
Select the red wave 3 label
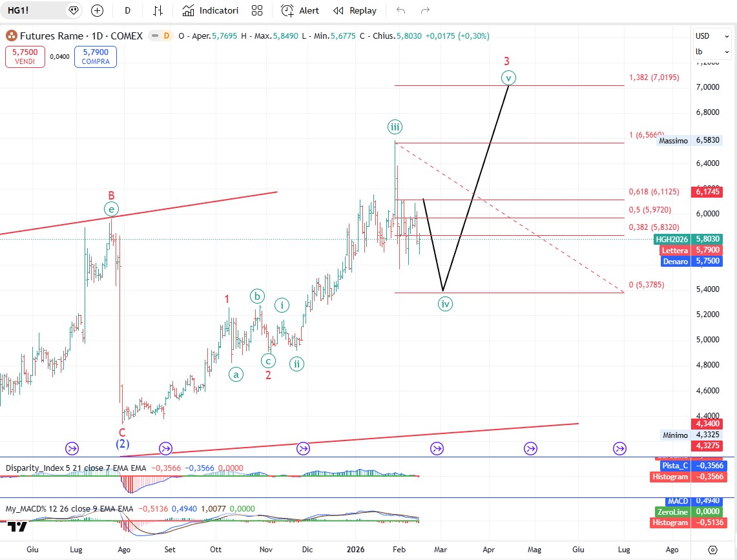click(x=506, y=61)
